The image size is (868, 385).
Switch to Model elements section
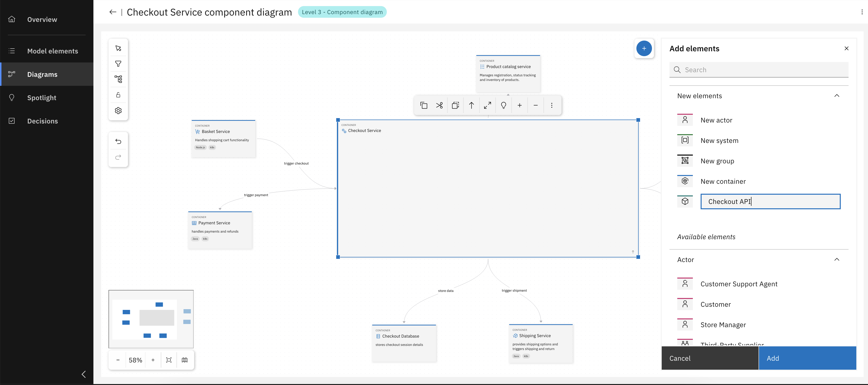click(53, 51)
